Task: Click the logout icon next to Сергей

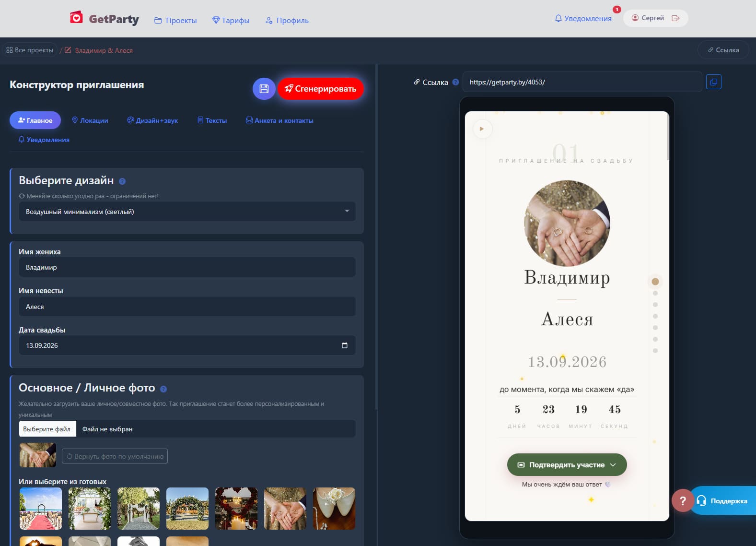Action: point(675,18)
